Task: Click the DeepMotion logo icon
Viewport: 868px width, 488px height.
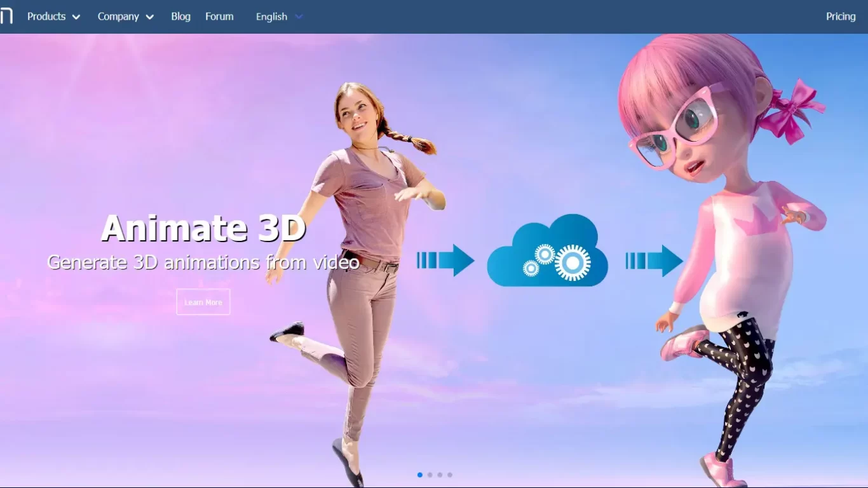Action: [7, 17]
